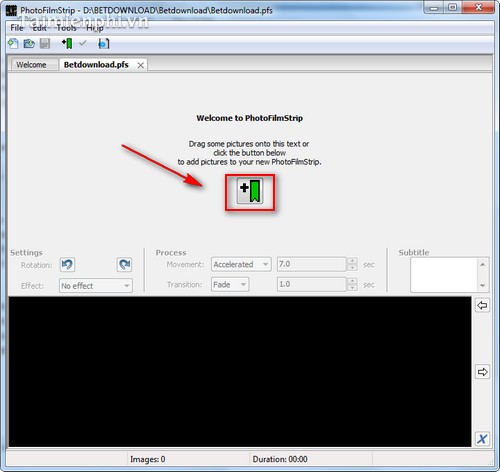Open the Movement Accelerated dropdown
This screenshot has height=472, width=500.
tap(241, 265)
